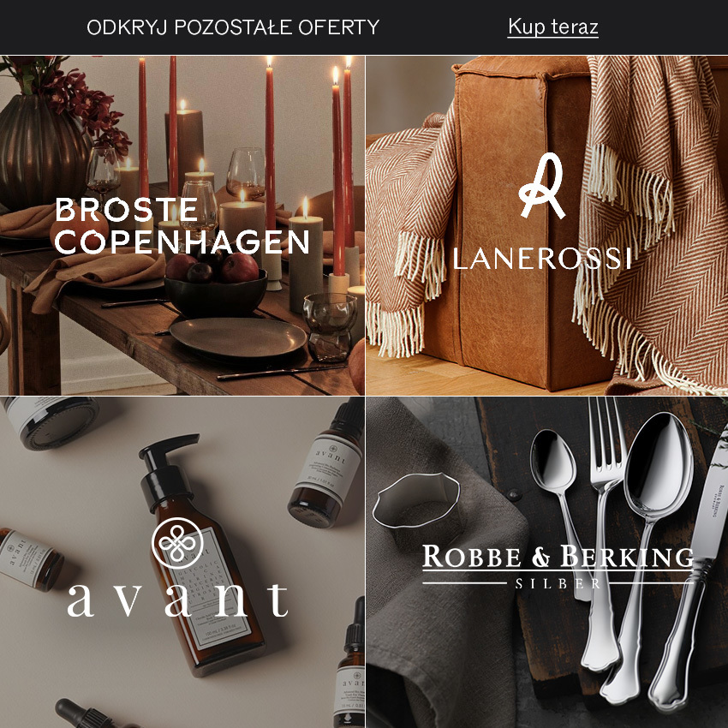
Task: Click the 'ODKRYJ POZOSTAŁE OFERTY' heading
Action: pyautogui.click(x=233, y=27)
